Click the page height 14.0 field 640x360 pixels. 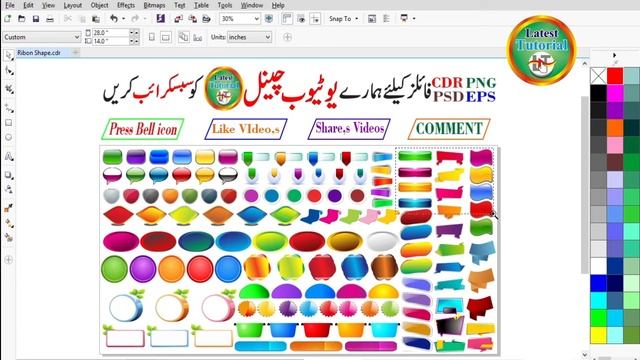click(x=111, y=41)
